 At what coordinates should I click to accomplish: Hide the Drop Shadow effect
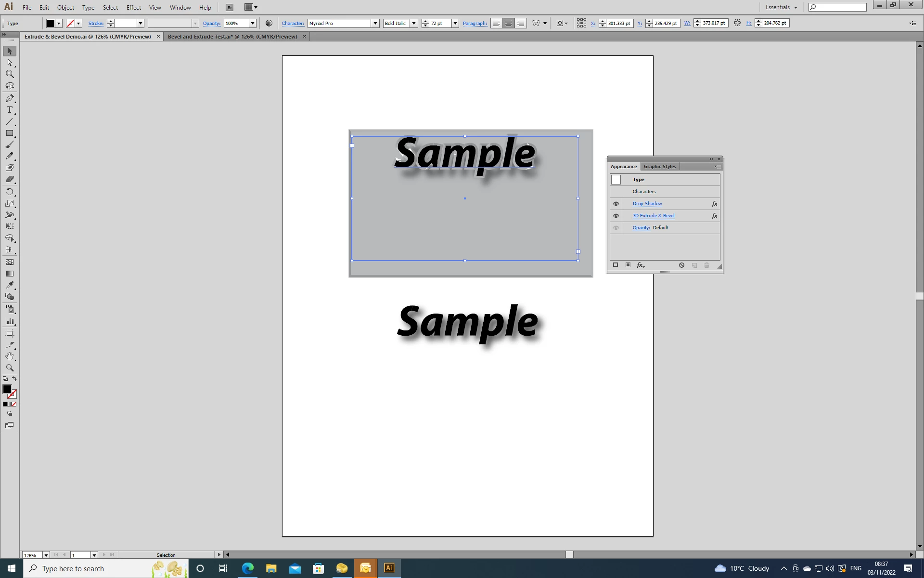616,204
